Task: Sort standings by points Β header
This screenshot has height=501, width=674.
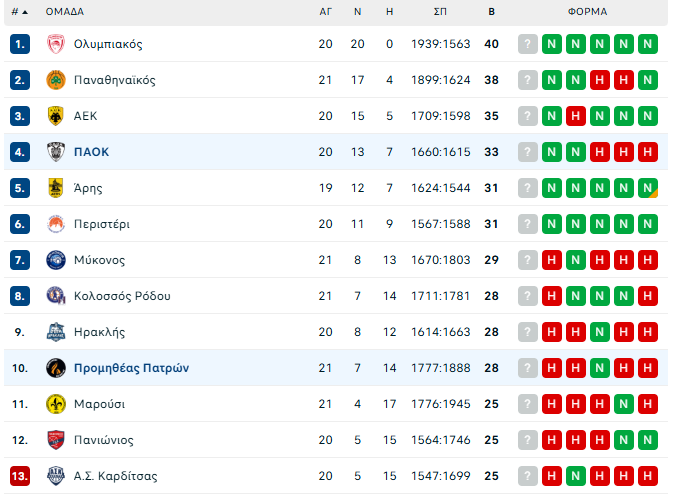Action: [491, 12]
